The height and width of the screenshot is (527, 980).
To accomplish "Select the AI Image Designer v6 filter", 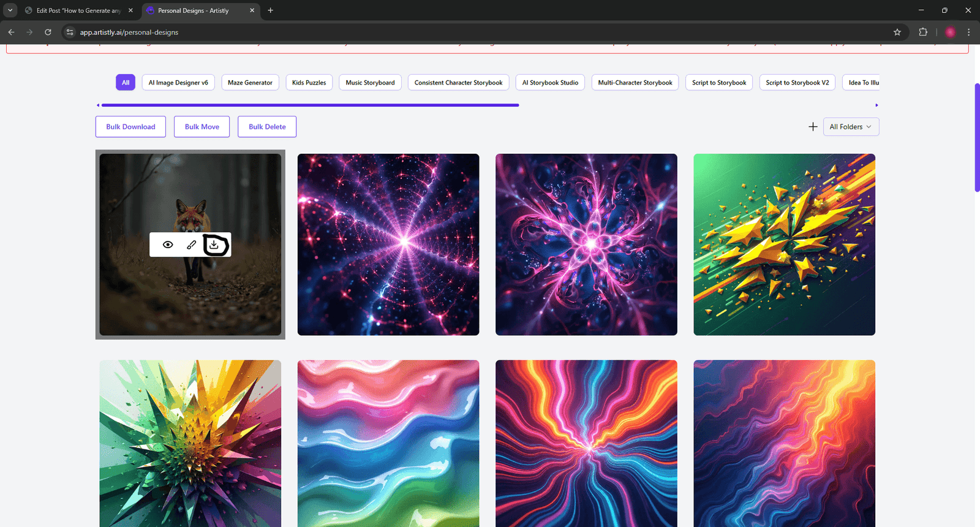I will [x=178, y=83].
